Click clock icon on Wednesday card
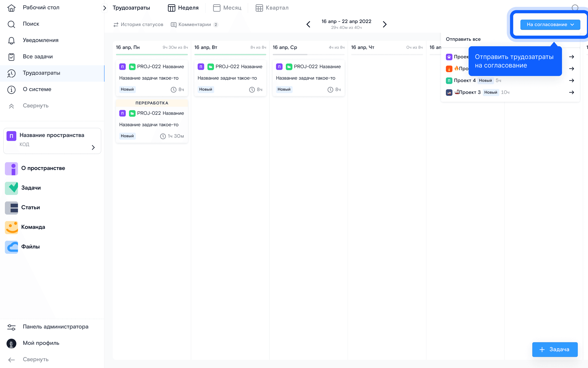The height and width of the screenshot is (368, 588). tap(330, 90)
